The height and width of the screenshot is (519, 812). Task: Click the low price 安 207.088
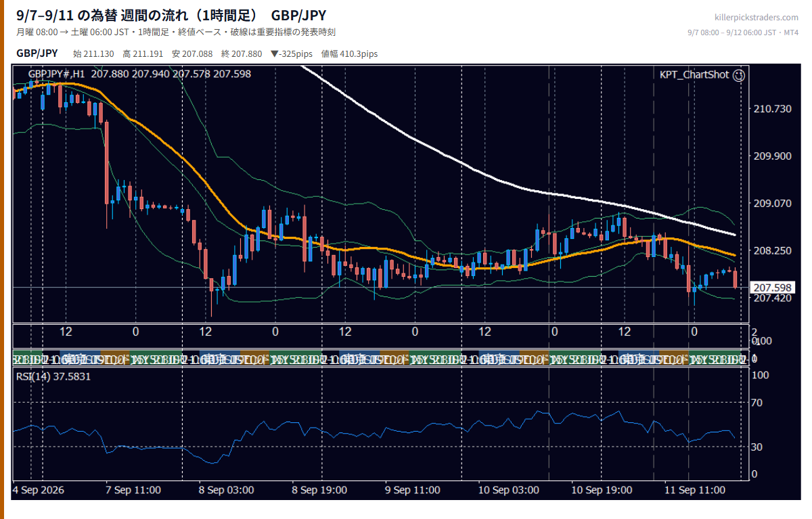(192, 54)
